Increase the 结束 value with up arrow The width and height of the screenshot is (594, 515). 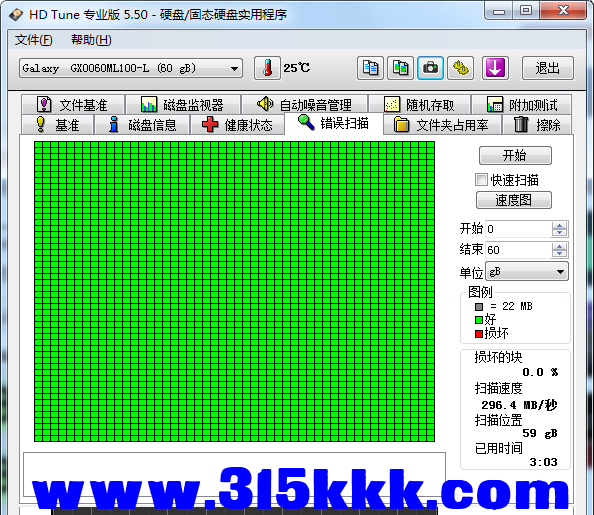(559, 246)
